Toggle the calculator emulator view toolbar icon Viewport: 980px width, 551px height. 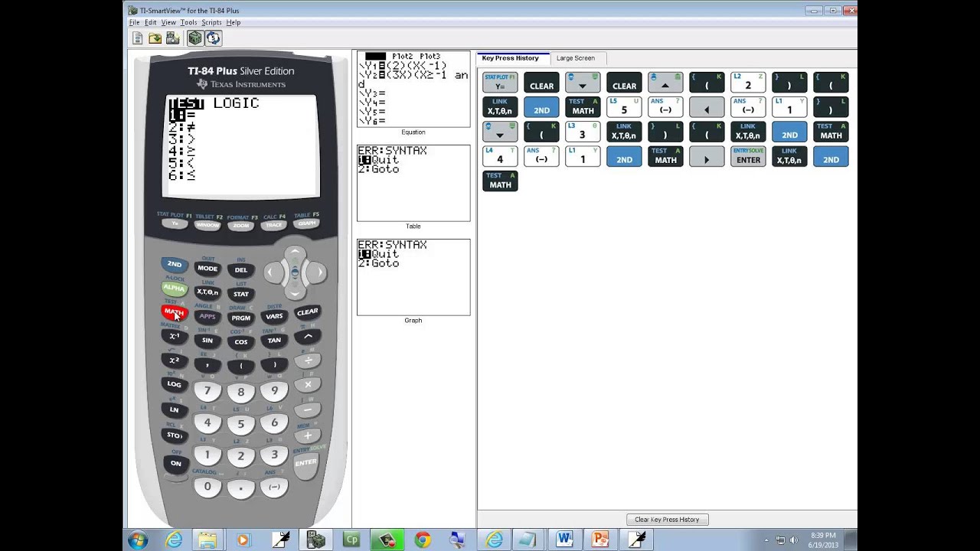195,38
